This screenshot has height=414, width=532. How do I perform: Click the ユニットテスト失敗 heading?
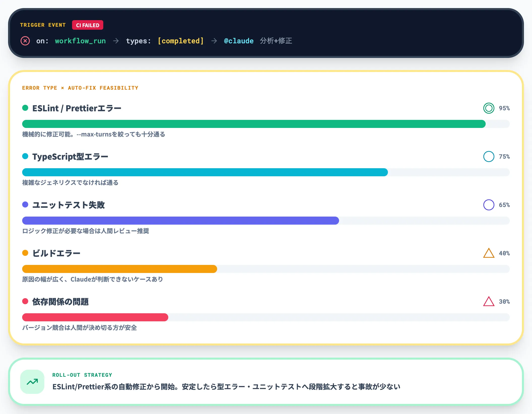click(69, 205)
